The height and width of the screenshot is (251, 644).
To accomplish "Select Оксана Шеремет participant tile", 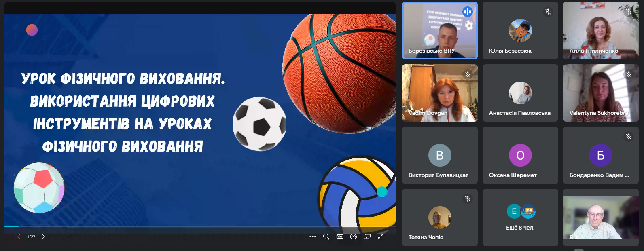I will pos(520,155).
